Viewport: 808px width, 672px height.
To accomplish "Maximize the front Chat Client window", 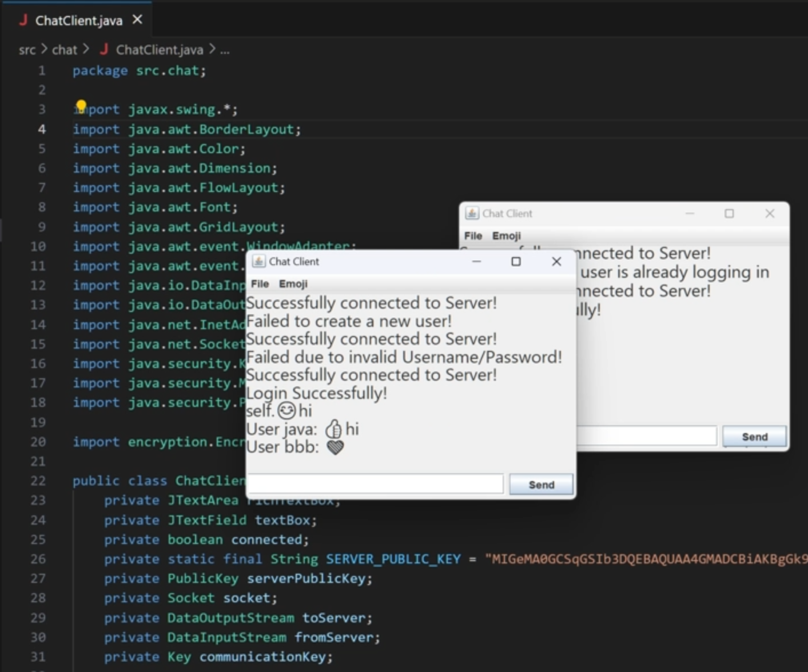I will pos(516,262).
